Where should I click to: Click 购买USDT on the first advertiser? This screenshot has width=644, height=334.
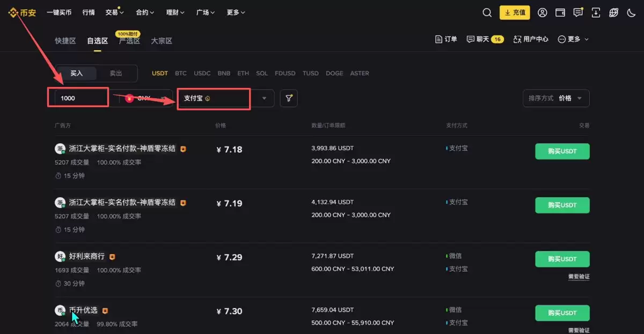tap(562, 151)
